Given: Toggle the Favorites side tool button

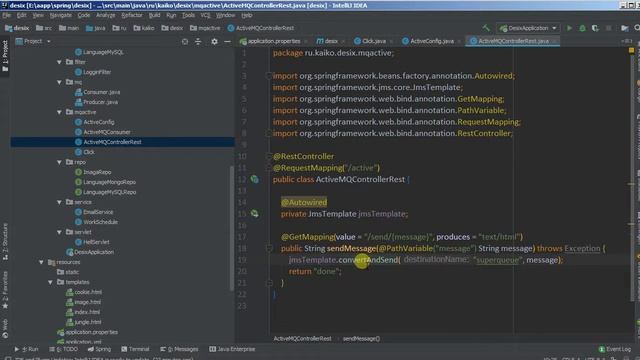Looking at the screenshot, I should point(5,289).
